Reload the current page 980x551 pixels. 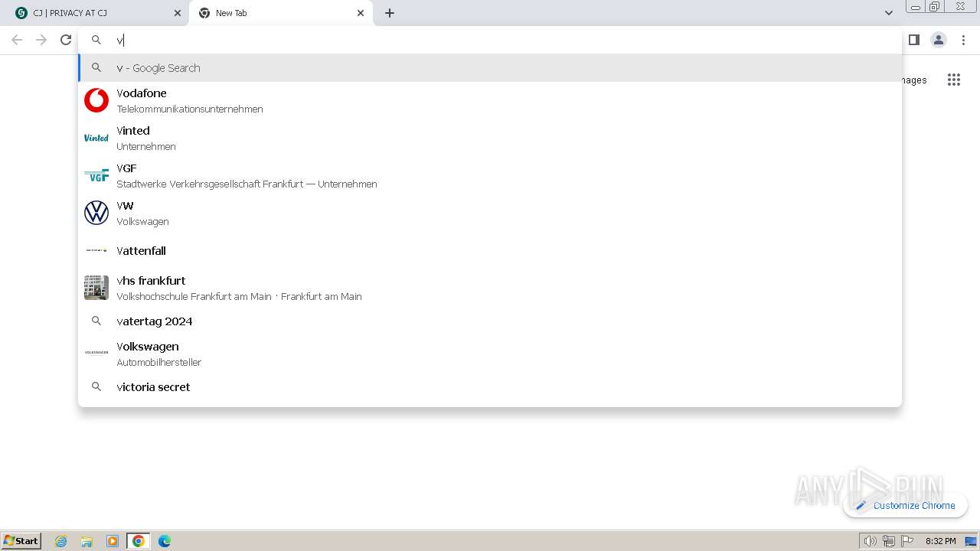[x=66, y=40]
